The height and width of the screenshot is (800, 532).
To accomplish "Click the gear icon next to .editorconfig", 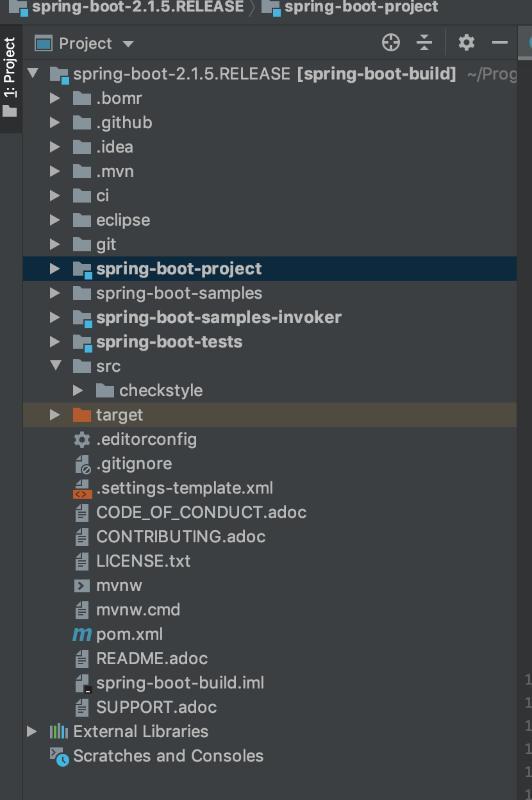I will (81, 439).
